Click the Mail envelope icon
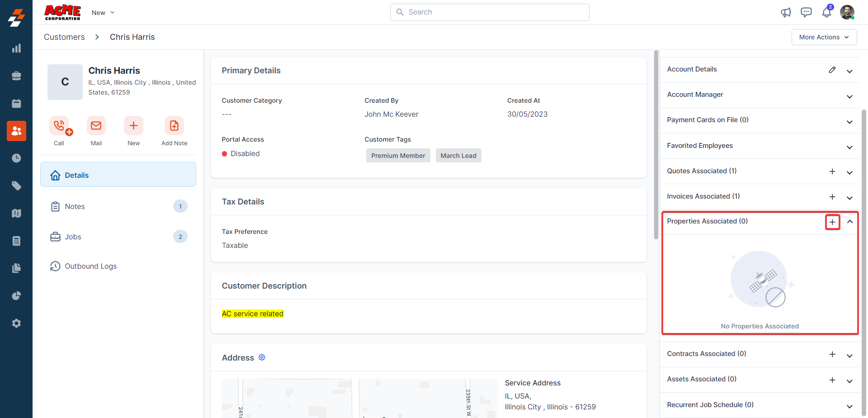This screenshot has height=418, width=868. (96, 126)
